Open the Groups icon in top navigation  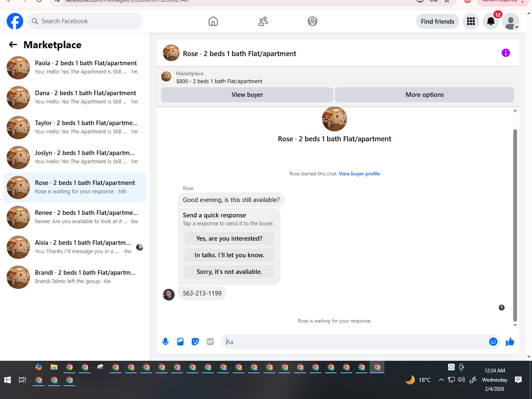[313, 21]
